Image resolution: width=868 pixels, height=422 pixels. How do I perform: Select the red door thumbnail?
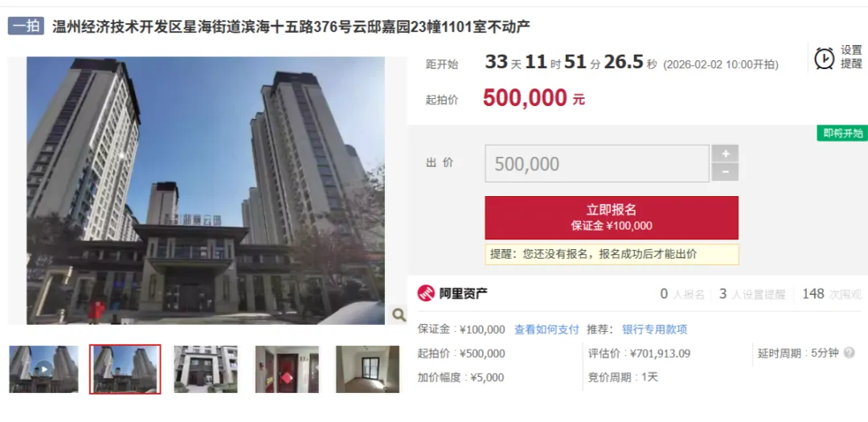point(287,370)
